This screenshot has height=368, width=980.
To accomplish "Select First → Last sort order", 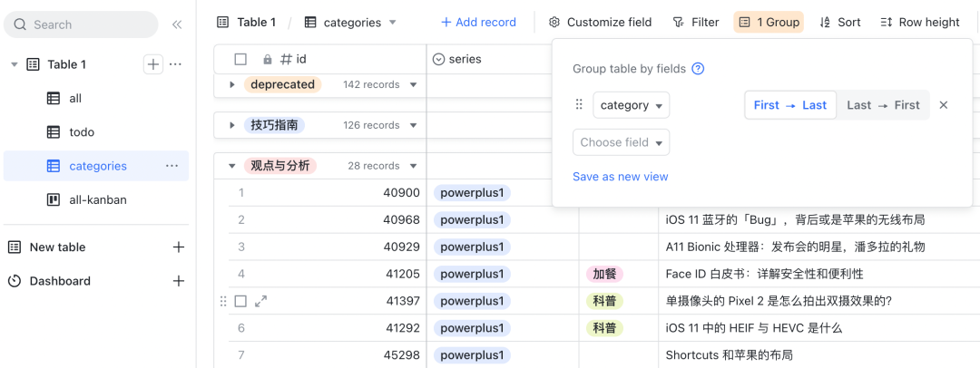I will pos(789,105).
